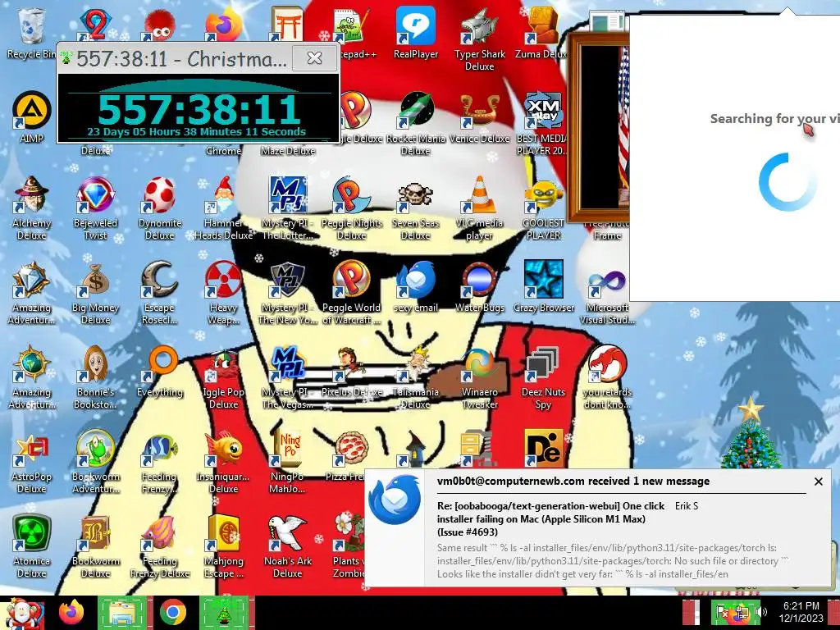The image size is (840, 630).
Task: Open Insaniquarium Deluxe
Action: (x=223, y=462)
